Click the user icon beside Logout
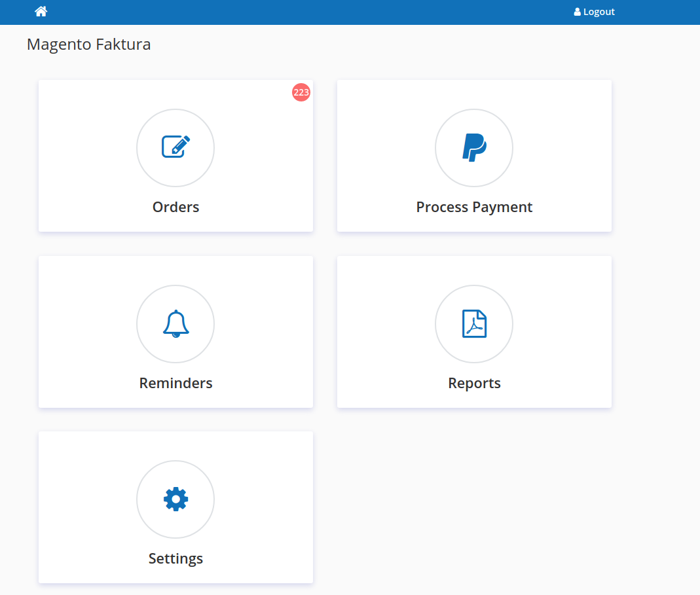The width and height of the screenshot is (700, 595). click(577, 12)
